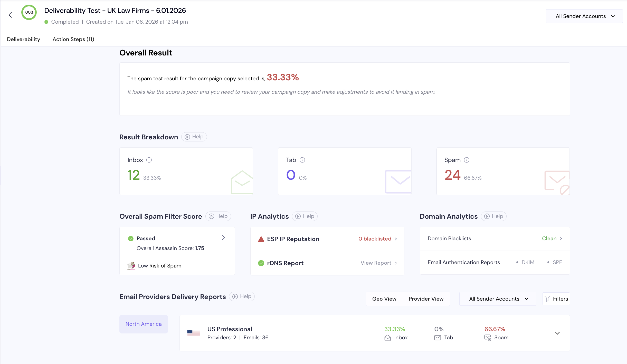627x364 pixels.
Task: Click the 100% progress circle
Action: click(29, 12)
